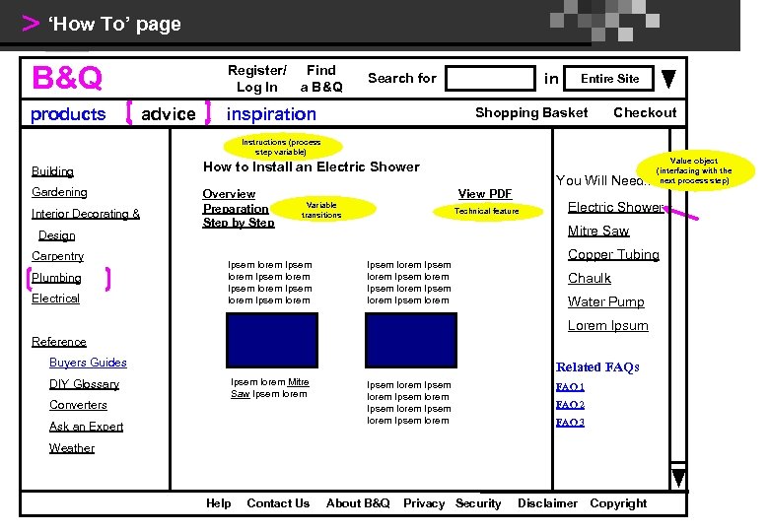Select the Entire Site search scope box

tap(608, 79)
